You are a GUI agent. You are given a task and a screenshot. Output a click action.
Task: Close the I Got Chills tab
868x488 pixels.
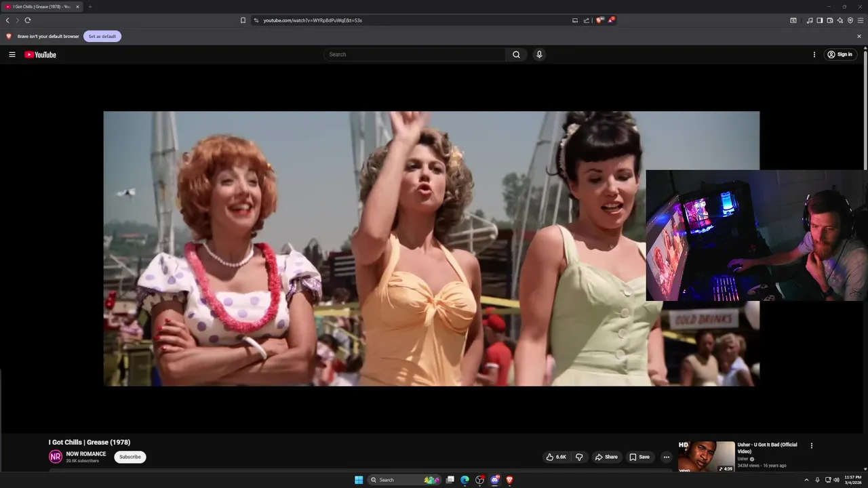point(77,7)
